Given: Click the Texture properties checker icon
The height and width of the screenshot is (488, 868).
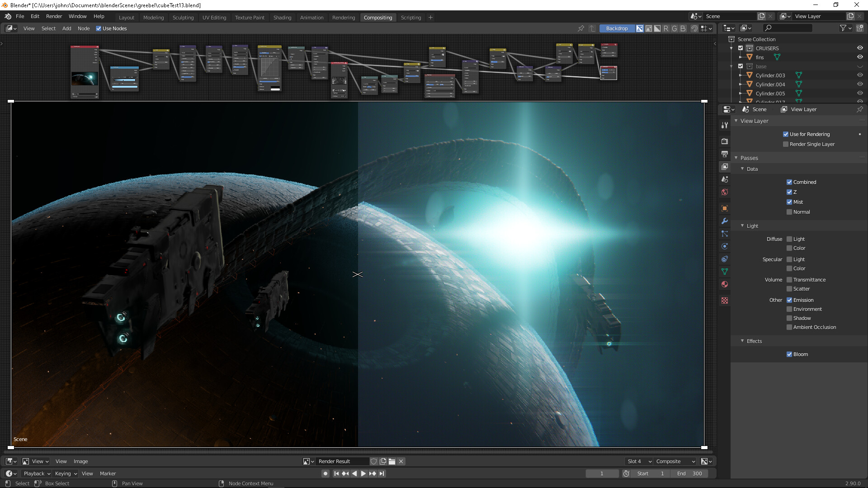Looking at the screenshot, I should pos(725,300).
